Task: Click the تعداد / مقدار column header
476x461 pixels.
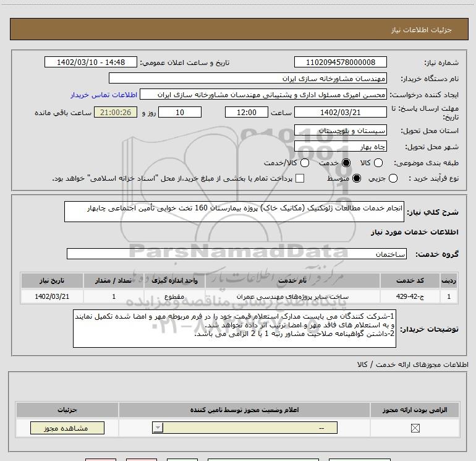Action: pos(114,280)
